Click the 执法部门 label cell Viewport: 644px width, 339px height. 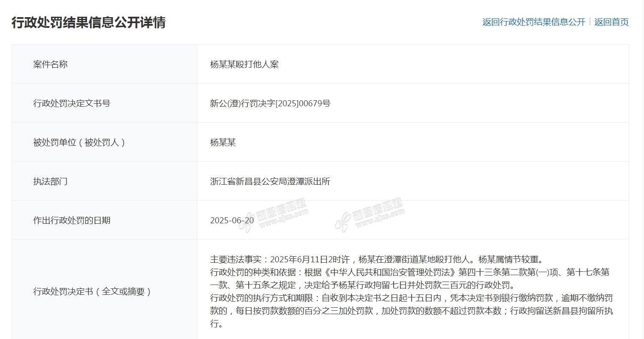51,181
